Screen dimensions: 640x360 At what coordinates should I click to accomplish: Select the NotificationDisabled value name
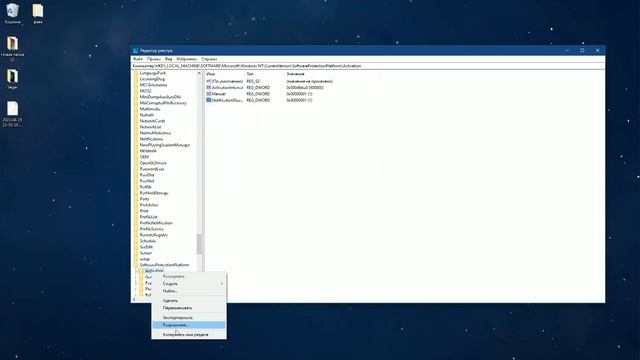coord(227,100)
